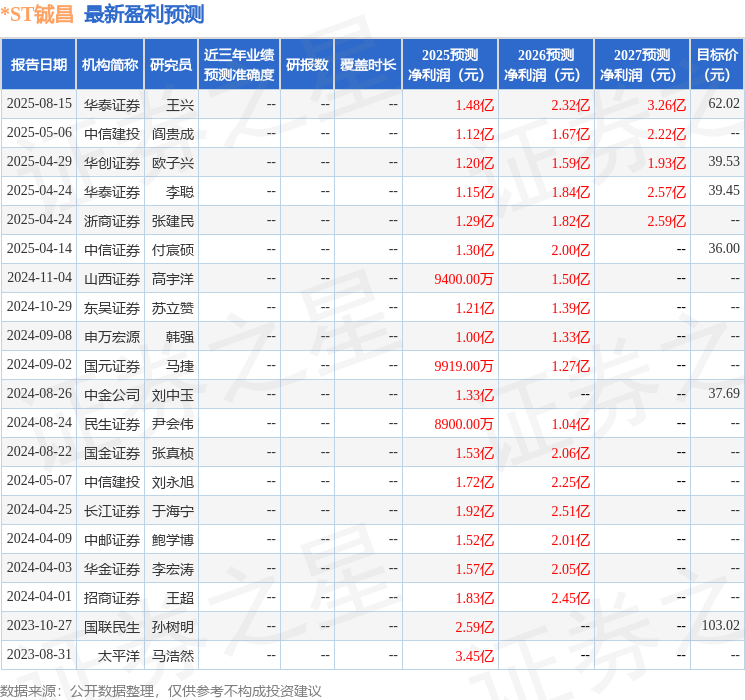Select institution 华金证券
This screenshot has height=700, width=745.
pyautogui.click(x=112, y=569)
